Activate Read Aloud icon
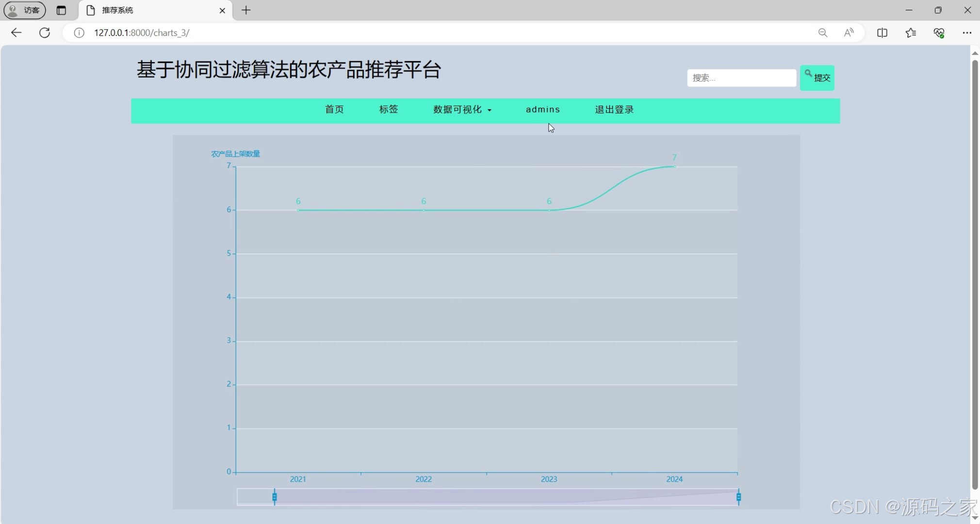The image size is (980, 524). (849, 33)
